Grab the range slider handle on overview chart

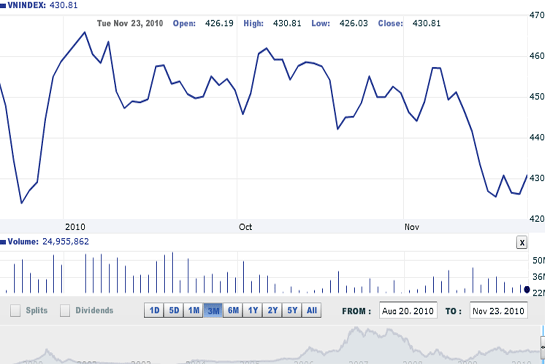tap(542, 347)
